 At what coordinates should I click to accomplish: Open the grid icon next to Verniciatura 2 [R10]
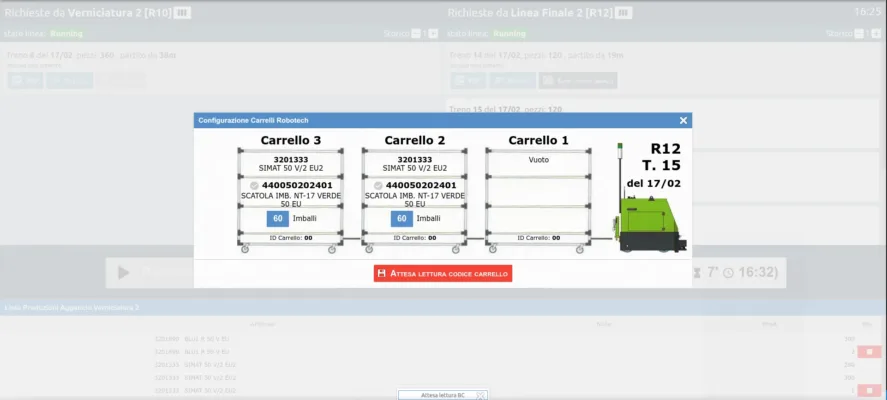coord(182,13)
